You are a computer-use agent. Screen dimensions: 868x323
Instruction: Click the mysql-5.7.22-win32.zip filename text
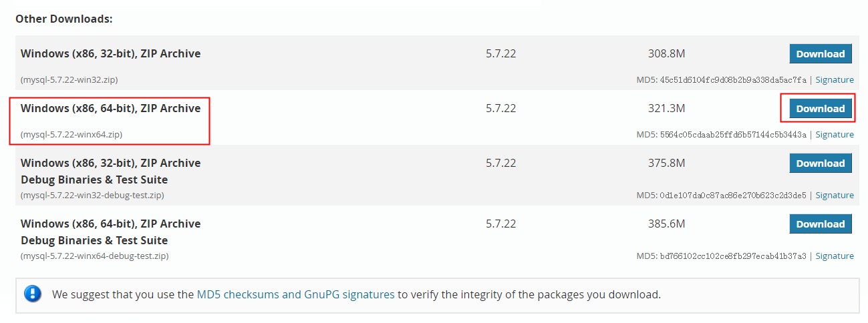click(x=69, y=80)
